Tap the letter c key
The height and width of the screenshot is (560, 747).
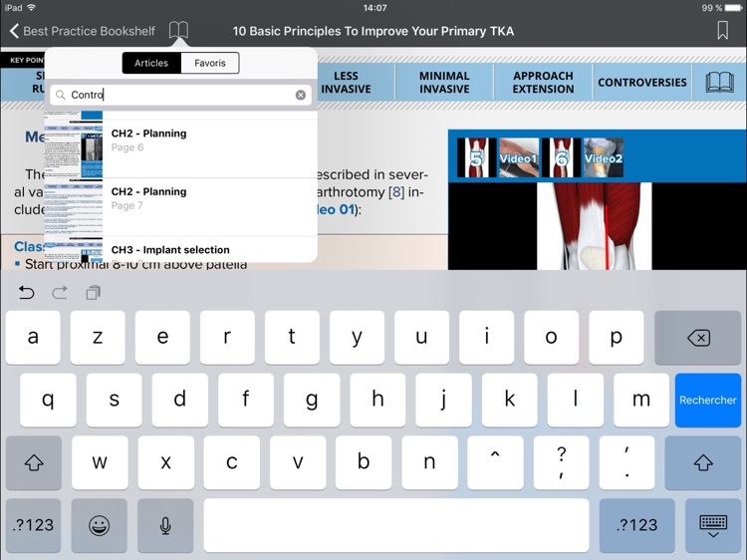(x=231, y=462)
